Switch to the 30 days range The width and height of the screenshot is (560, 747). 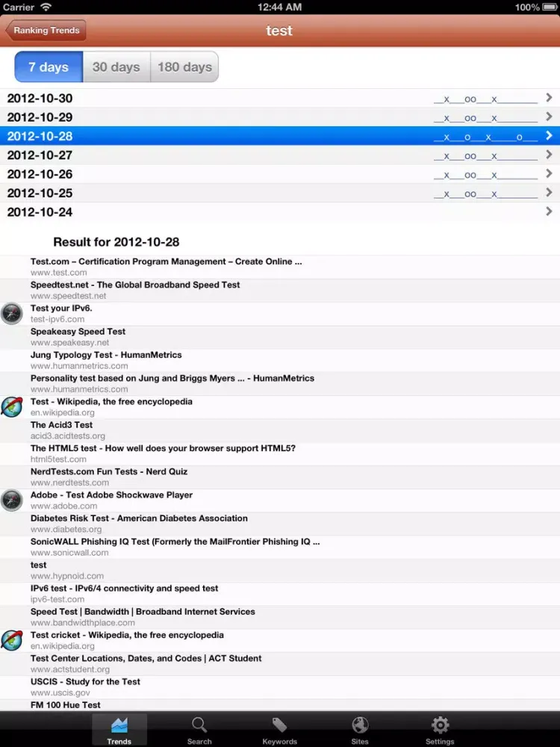[116, 66]
